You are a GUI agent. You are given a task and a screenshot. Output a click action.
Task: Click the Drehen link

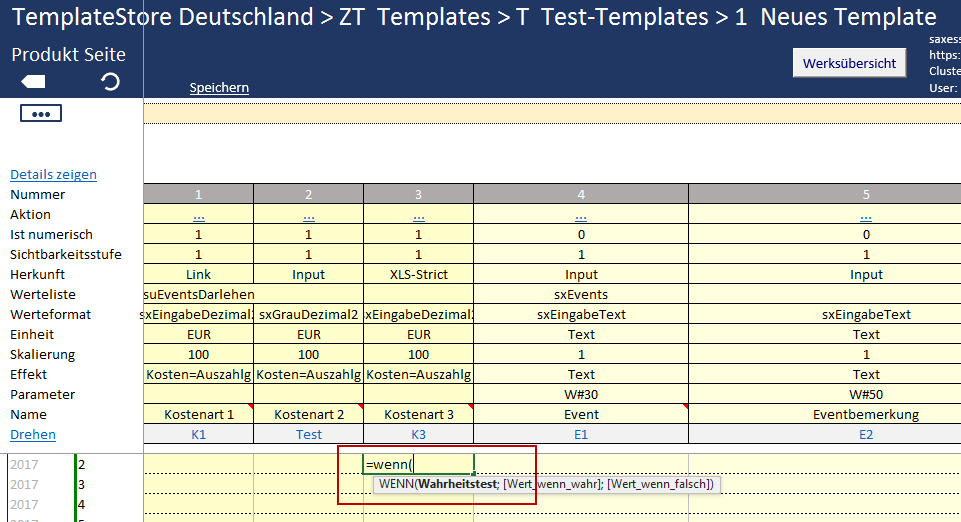pos(33,434)
